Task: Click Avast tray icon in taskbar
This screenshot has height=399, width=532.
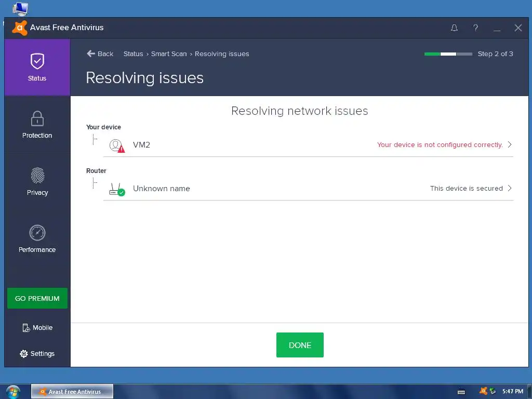Action: [x=483, y=391]
